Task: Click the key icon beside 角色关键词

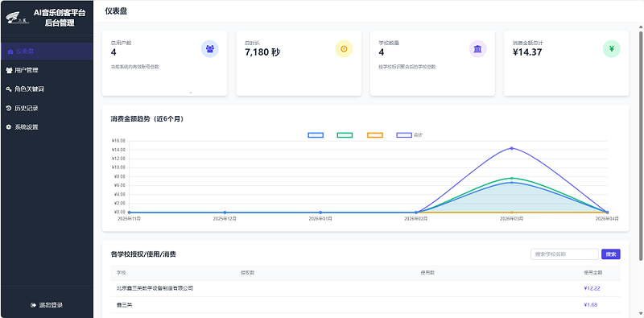Action: (x=9, y=89)
